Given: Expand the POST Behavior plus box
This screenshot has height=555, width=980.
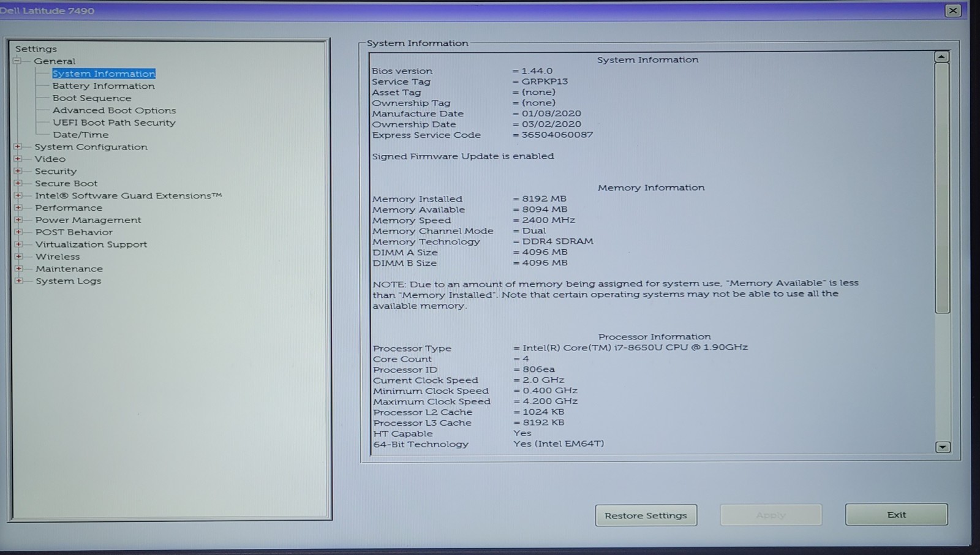Looking at the screenshot, I should click(x=18, y=232).
